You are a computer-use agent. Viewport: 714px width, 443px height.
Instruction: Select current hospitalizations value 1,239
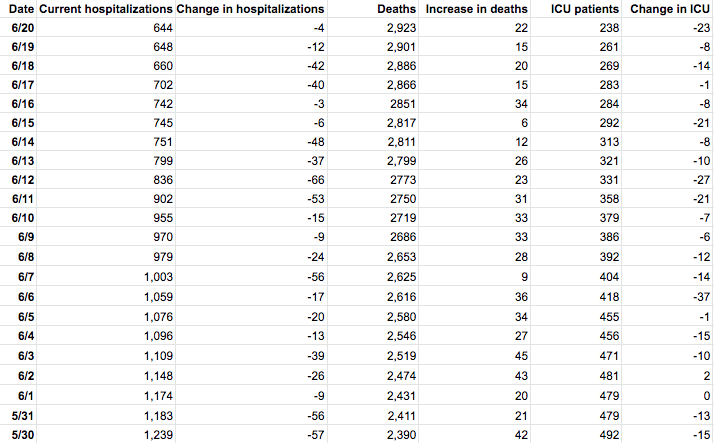pos(153,434)
